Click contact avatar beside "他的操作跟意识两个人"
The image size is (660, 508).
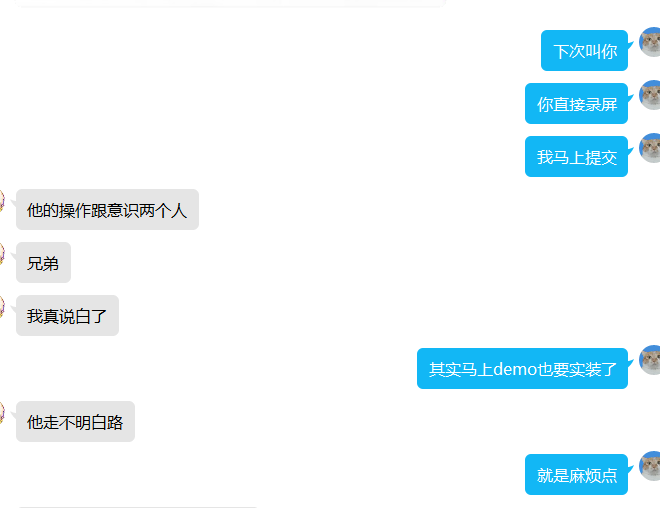coord(2,201)
